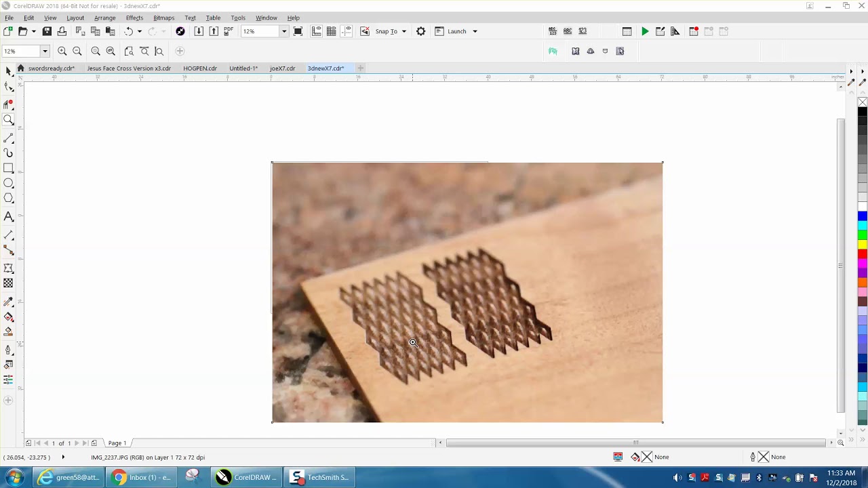Open the Tools menu
Screen dimensions: 868x488
coord(238,18)
